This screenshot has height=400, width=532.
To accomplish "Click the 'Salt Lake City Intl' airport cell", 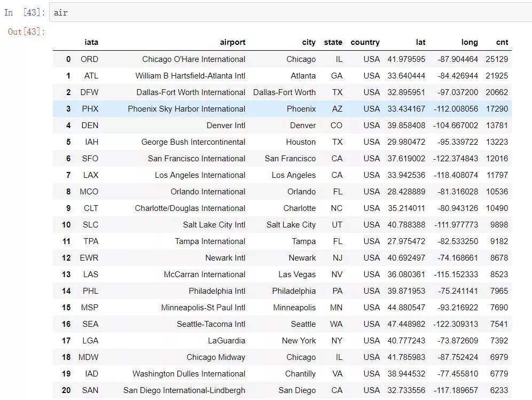I will [x=214, y=225].
